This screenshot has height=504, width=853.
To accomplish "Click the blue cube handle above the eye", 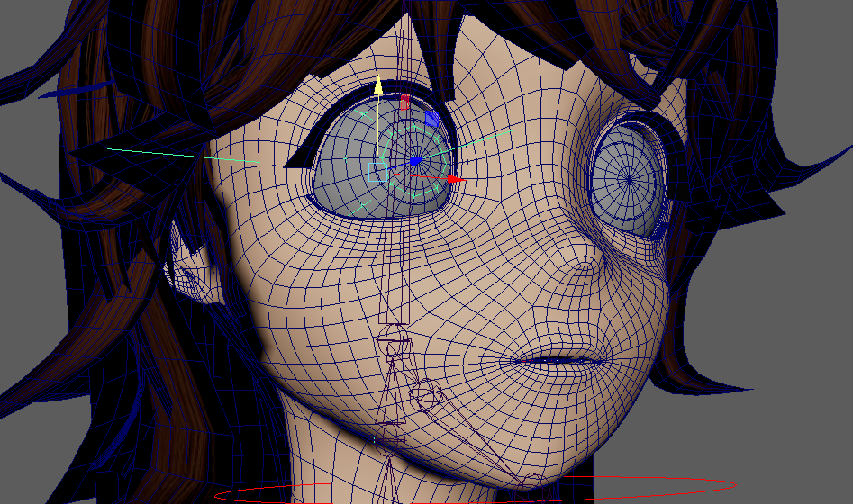I will click(x=432, y=119).
